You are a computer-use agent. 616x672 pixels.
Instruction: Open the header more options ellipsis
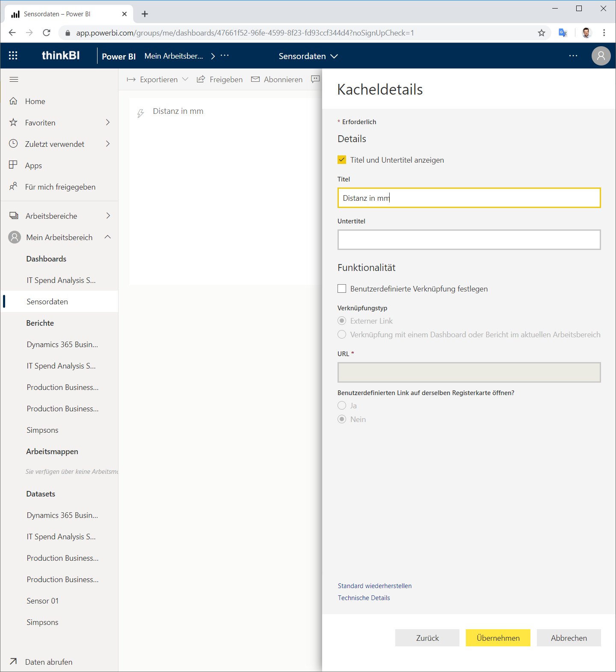point(573,56)
